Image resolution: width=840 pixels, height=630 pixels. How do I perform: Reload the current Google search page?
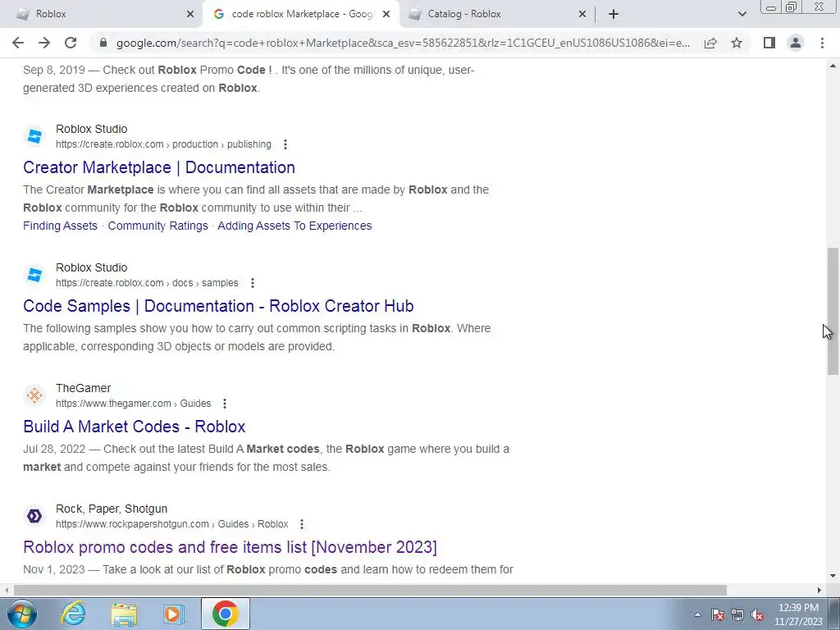(71, 43)
